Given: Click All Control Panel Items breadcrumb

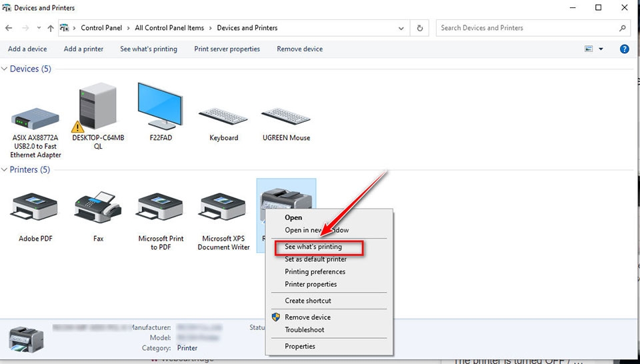Looking at the screenshot, I should tap(169, 28).
